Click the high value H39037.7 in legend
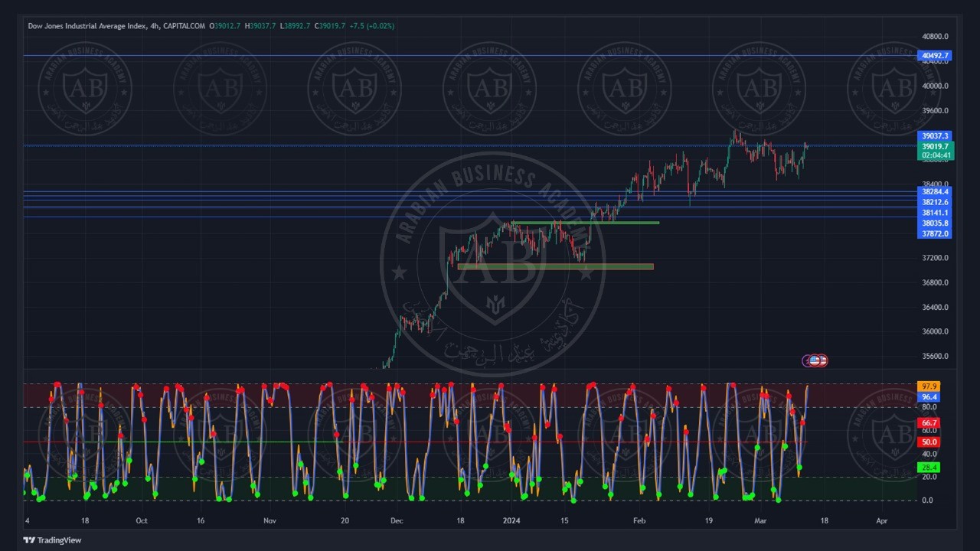980x551 pixels. click(x=261, y=26)
